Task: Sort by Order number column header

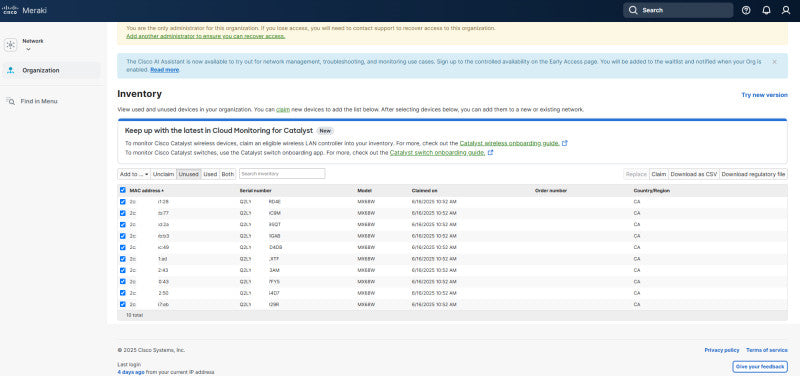Action: [551, 190]
